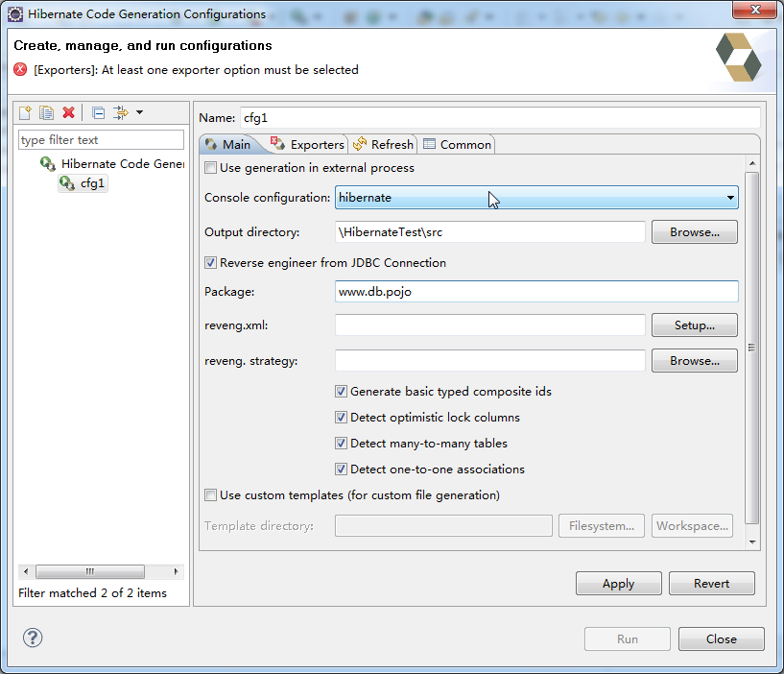784x674 pixels.
Task: Toggle Generate basic typed composite ids
Action: 341,392
